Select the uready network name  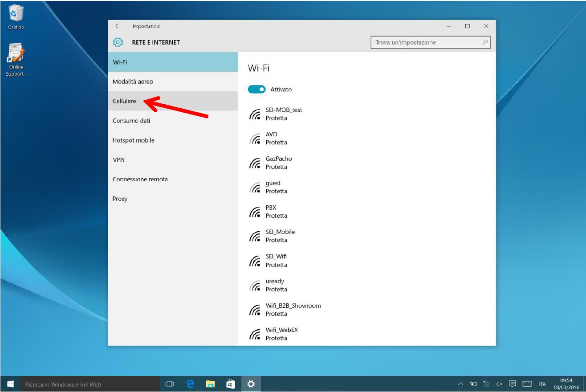pyautogui.click(x=275, y=282)
